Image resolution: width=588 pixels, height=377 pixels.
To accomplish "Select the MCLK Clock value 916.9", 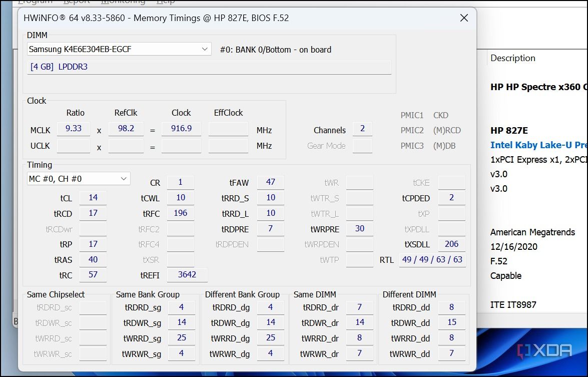I will (x=182, y=129).
